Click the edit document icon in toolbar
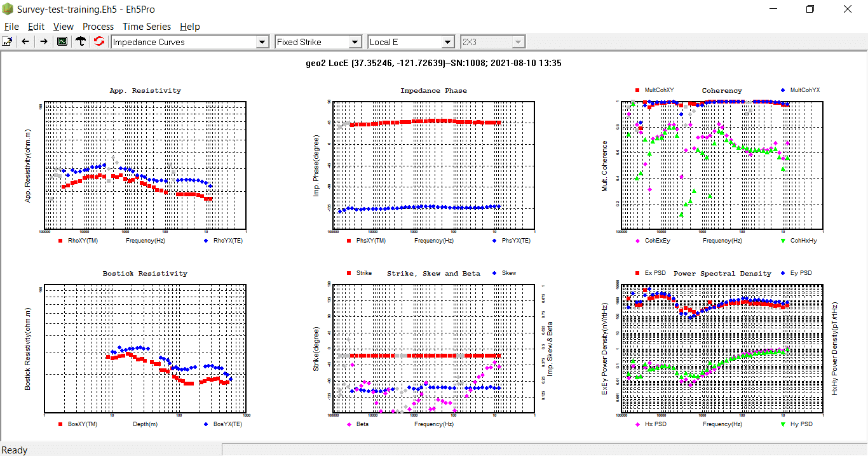The image size is (868, 456). tap(8, 42)
